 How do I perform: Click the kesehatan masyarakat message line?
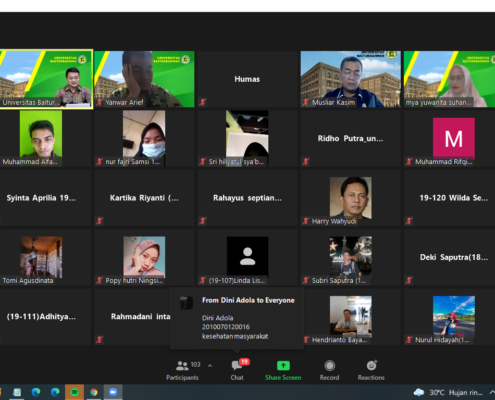[235, 336]
